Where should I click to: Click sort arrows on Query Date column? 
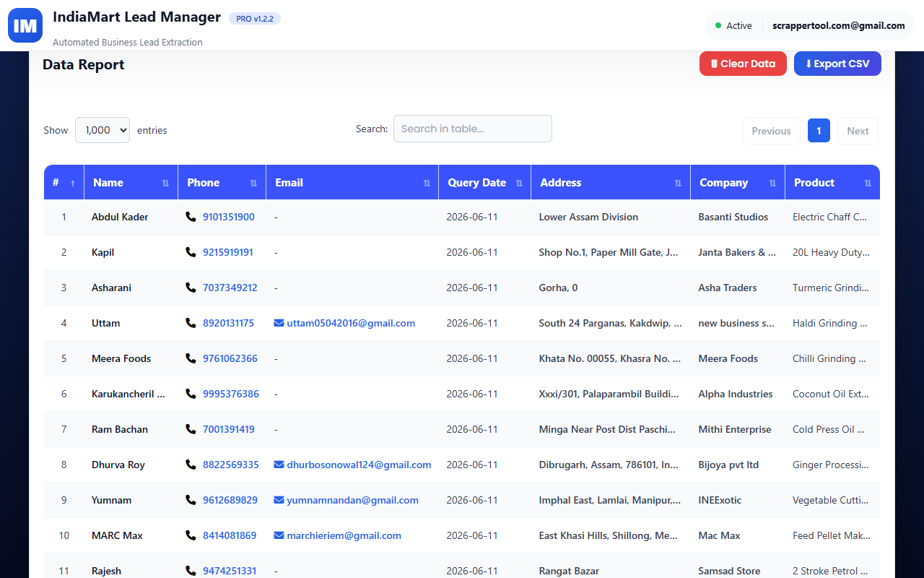[x=519, y=184]
